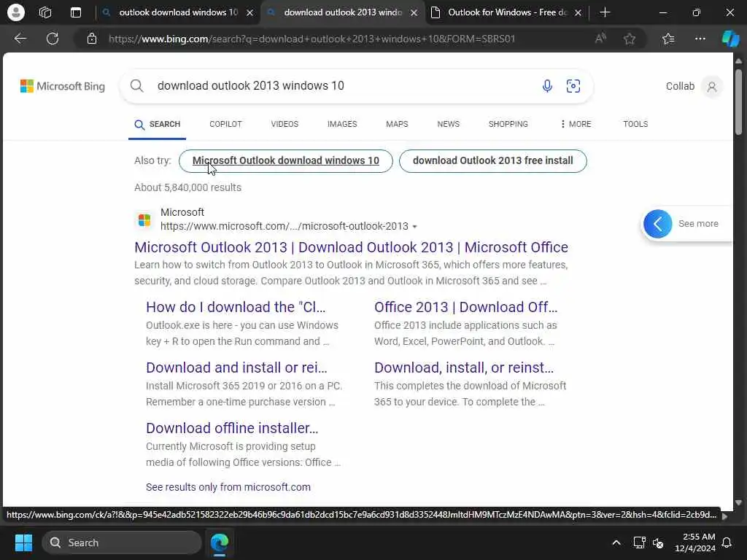Open the Workspaces icon in title bar
The image size is (747, 560).
pyautogui.click(x=45, y=12)
